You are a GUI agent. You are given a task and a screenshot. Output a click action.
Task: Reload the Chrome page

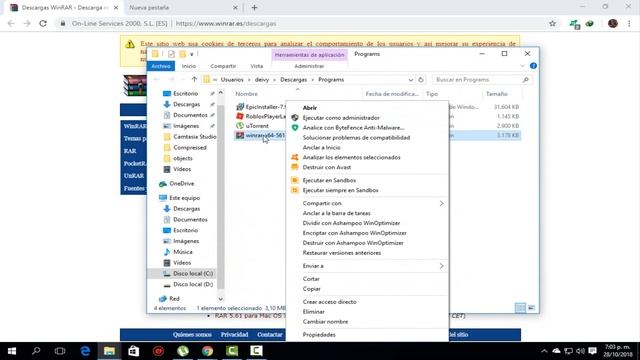pos(43,24)
